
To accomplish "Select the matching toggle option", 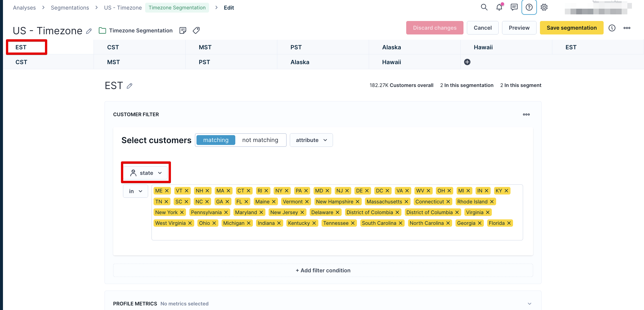I will (x=215, y=140).
